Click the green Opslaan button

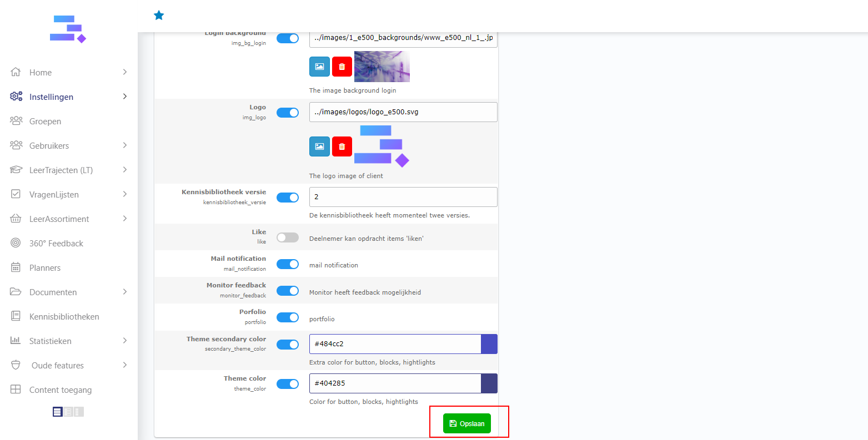click(x=467, y=423)
